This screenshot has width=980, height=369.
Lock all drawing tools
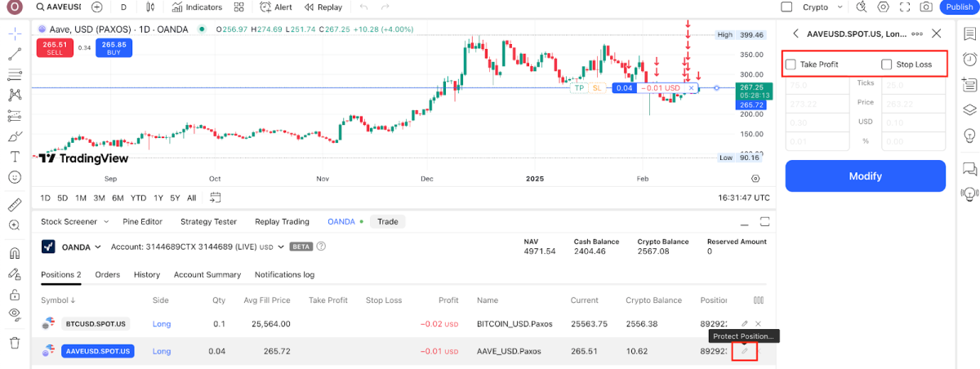click(x=15, y=294)
